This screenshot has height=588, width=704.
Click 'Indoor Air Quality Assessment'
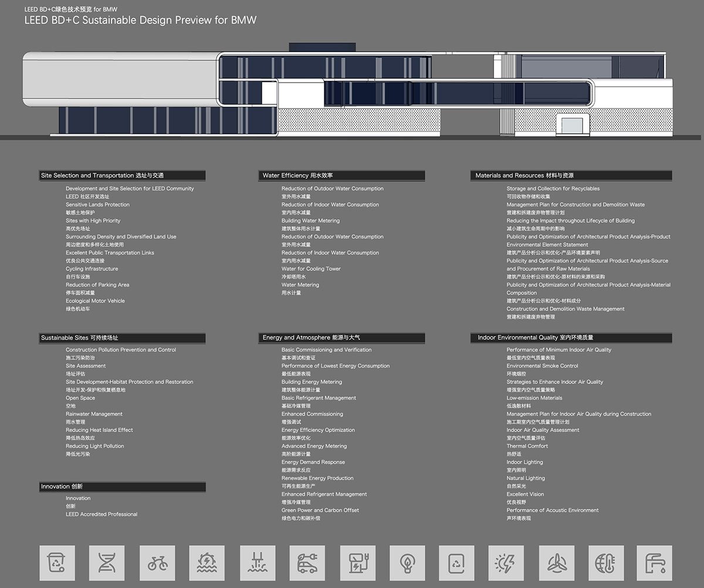point(543,430)
